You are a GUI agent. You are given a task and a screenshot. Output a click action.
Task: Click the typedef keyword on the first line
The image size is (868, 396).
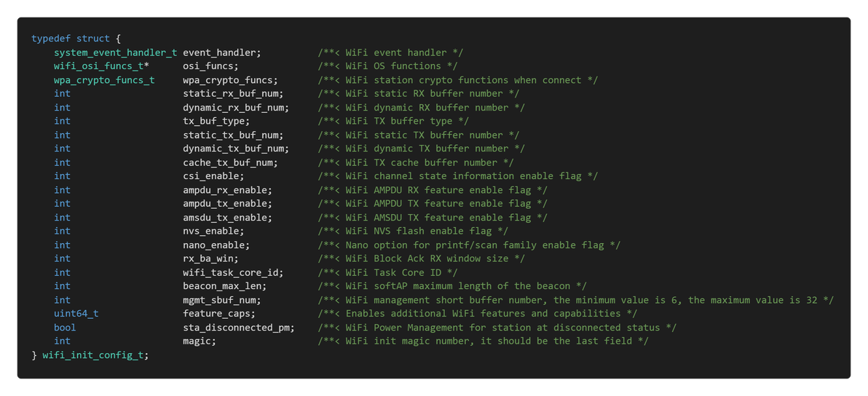(51, 39)
